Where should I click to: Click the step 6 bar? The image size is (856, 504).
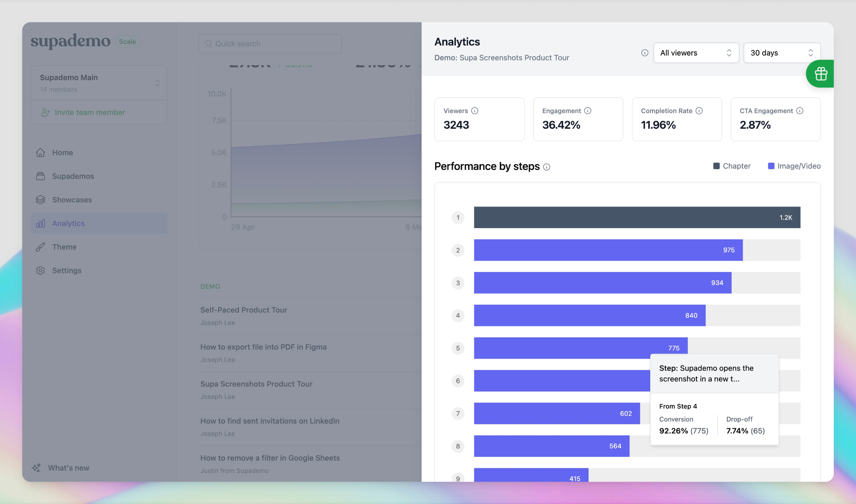coord(562,381)
